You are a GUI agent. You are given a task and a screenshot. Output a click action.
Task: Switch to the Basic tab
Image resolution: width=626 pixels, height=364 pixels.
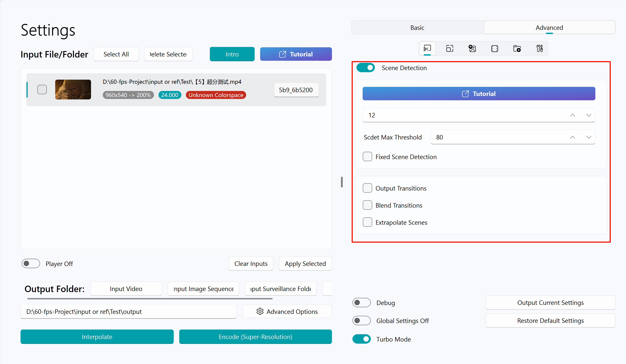pos(417,28)
